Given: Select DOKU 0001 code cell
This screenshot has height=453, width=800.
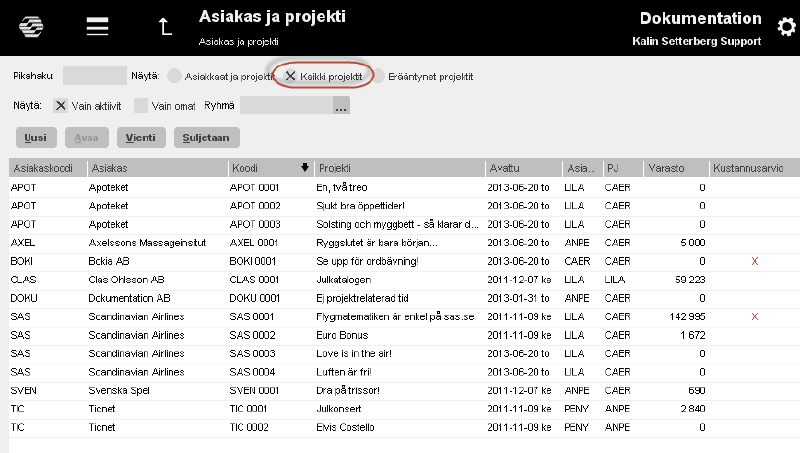Looking at the screenshot, I should tap(255, 298).
